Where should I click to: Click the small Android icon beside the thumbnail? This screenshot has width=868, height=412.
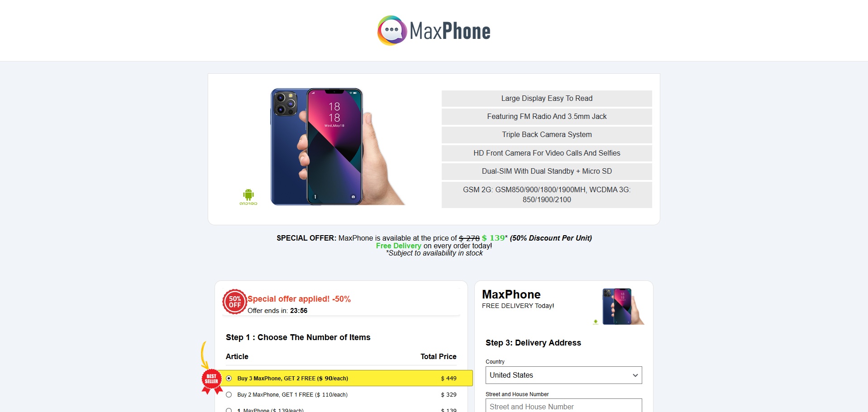(596, 322)
